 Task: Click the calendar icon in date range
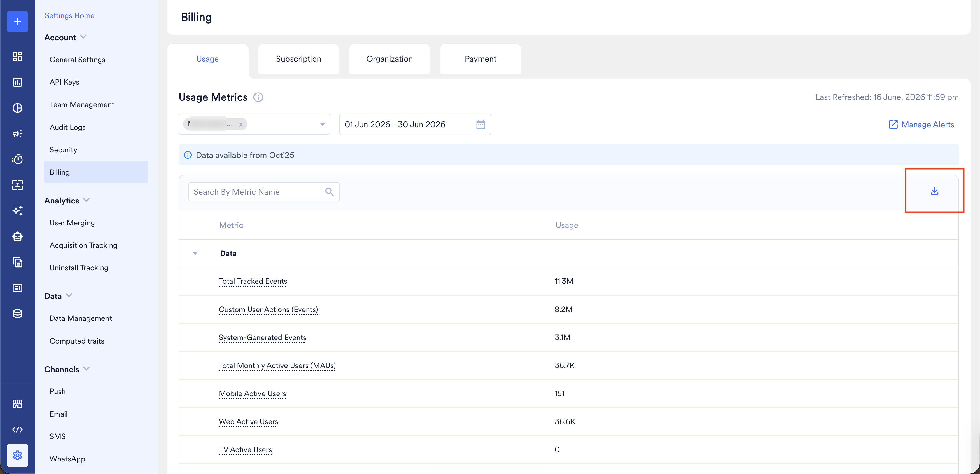[480, 125]
